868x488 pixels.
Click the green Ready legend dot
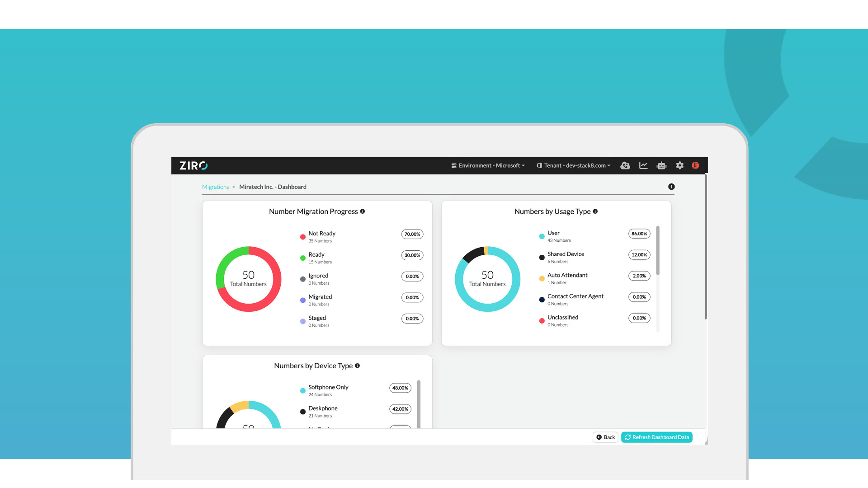click(x=303, y=258)
